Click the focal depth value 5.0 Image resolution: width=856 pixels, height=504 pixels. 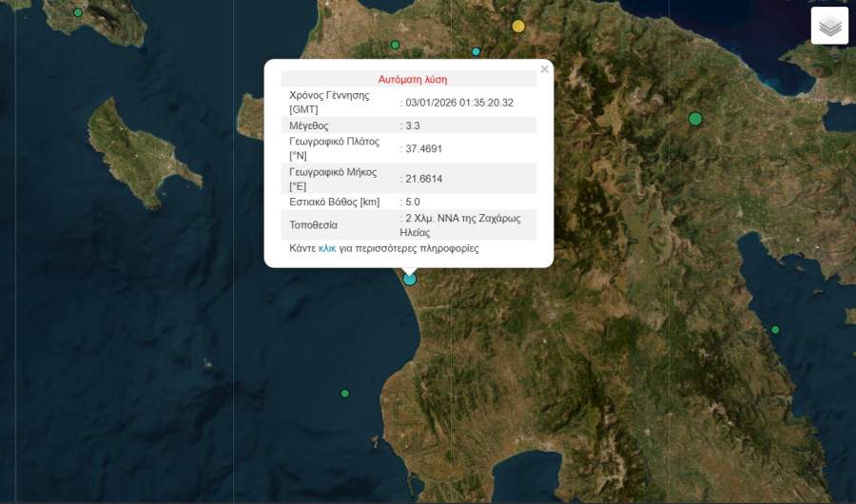413,202
